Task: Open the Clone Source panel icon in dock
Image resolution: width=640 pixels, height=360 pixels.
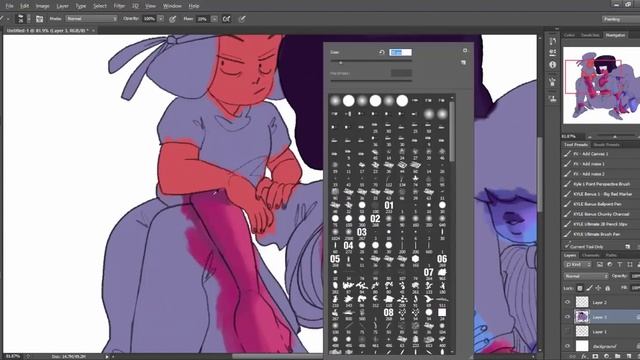Action: point(553,98)
